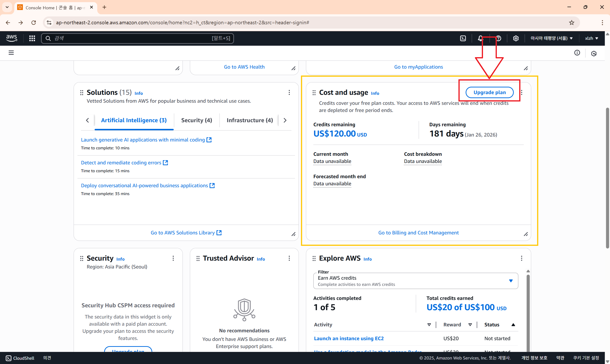Open the settings gear in the AWS header
The width and height of the screenshot is (610, 364).
click(x=516, y=38)
